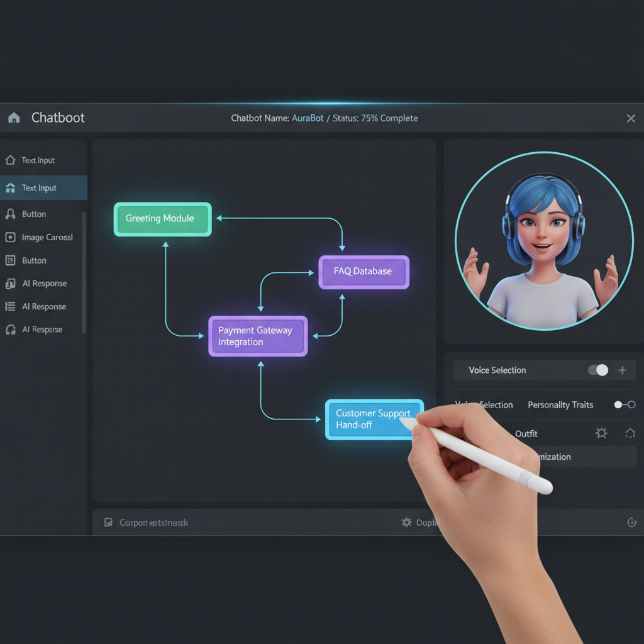
Task: Select the first Text Input sidebar item
Action: pyautogui.click(x=38, y=160)
